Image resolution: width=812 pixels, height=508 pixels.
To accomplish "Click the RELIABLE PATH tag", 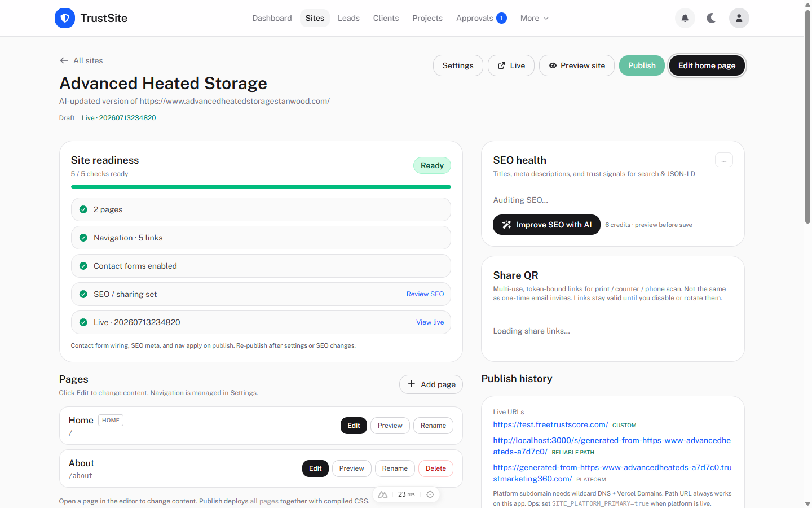I will click(573, 453).
